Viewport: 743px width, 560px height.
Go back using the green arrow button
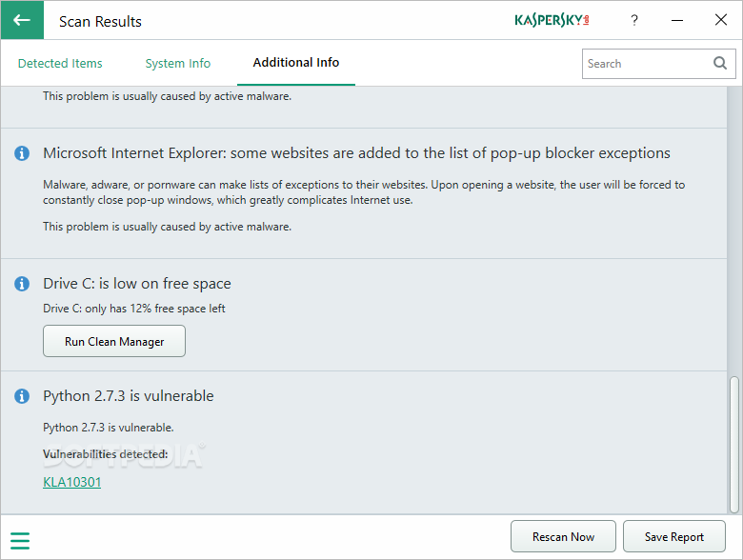(x=22, y=20)
